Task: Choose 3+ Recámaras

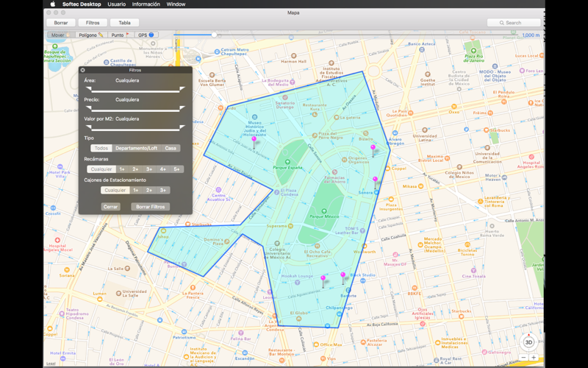Action: [149, 169]
